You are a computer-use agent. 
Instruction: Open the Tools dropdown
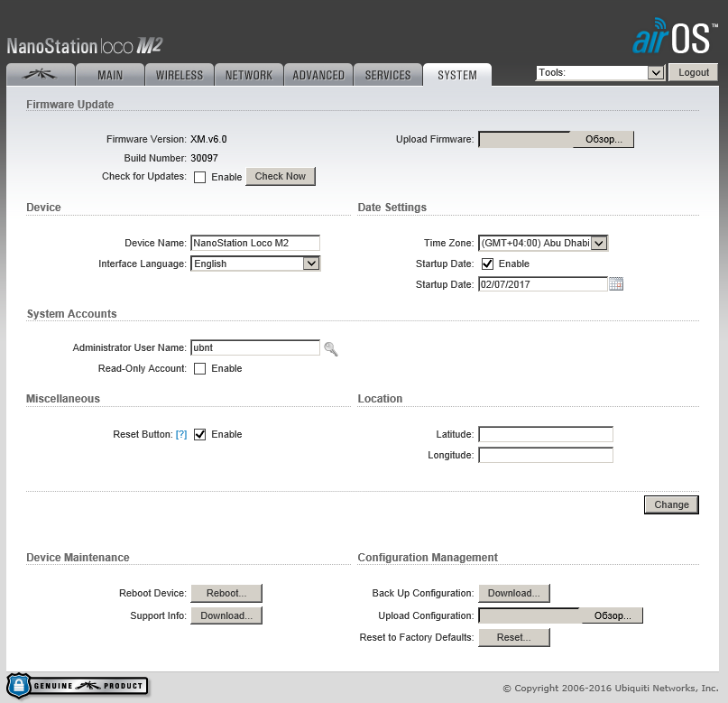pos(600,73)
